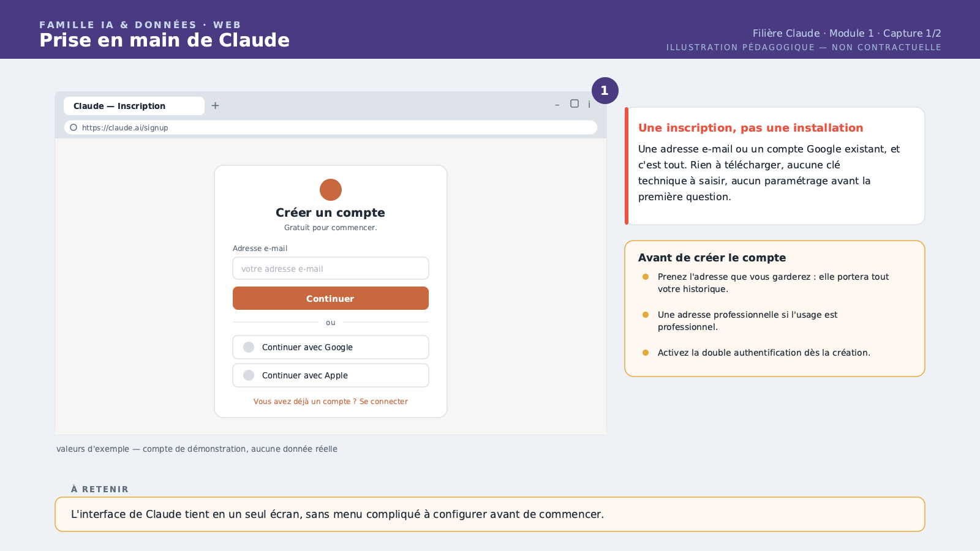Click the Filière Claude Module 1 caption
Viewport: 980px width, 551px height.
click(846, 33)
